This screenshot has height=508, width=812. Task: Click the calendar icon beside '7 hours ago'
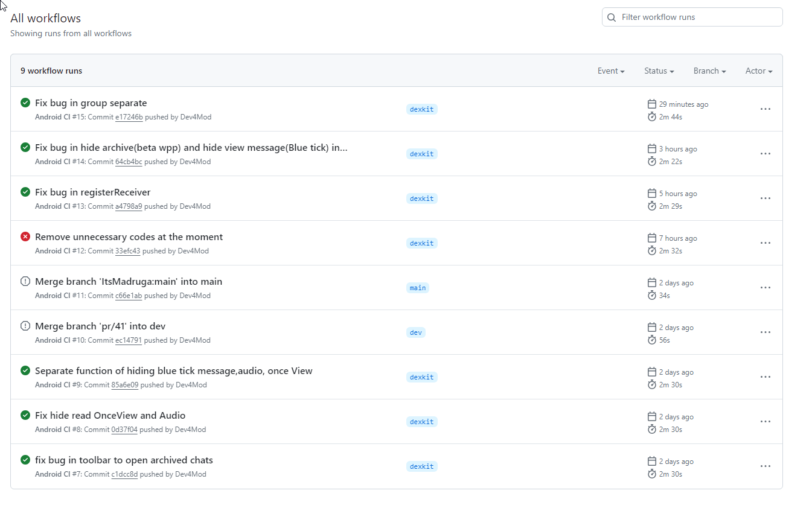pos(651,238)
